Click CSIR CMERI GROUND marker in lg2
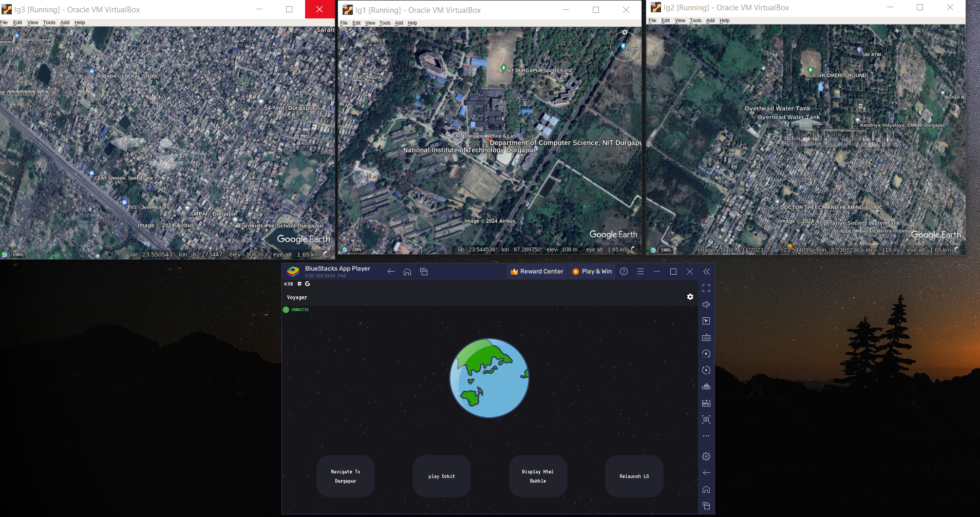980x517 pixels. tap(811, 70)
